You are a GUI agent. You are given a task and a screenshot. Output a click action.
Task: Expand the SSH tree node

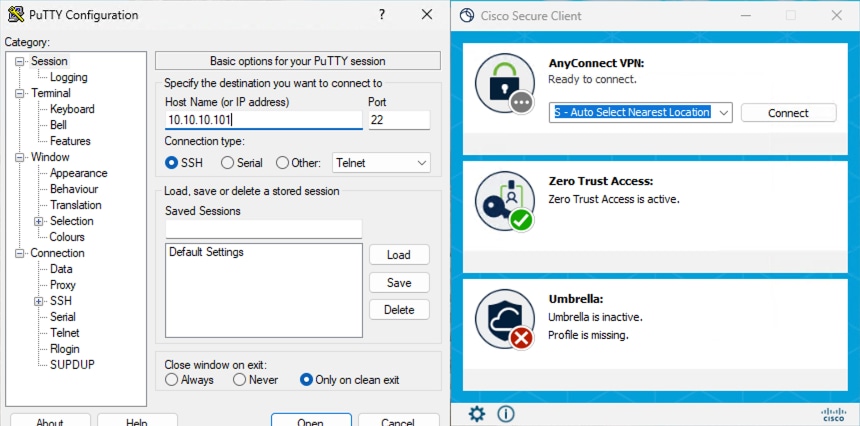[38, 301]
